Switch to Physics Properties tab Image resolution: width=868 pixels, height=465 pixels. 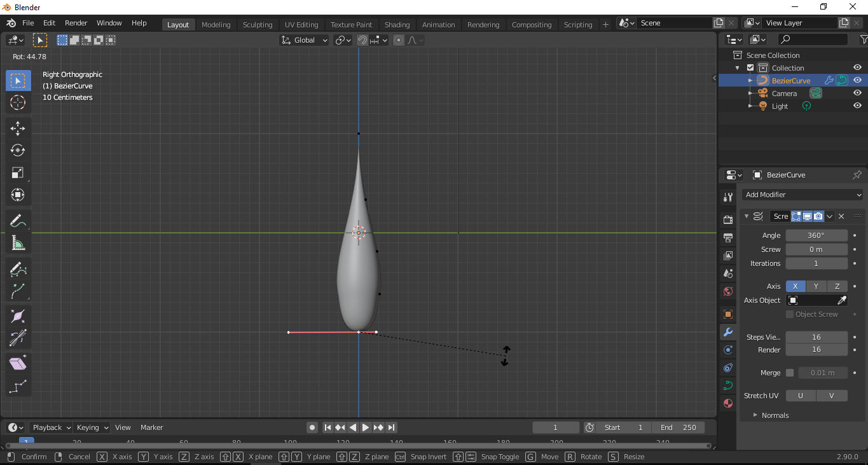[728, 368]
